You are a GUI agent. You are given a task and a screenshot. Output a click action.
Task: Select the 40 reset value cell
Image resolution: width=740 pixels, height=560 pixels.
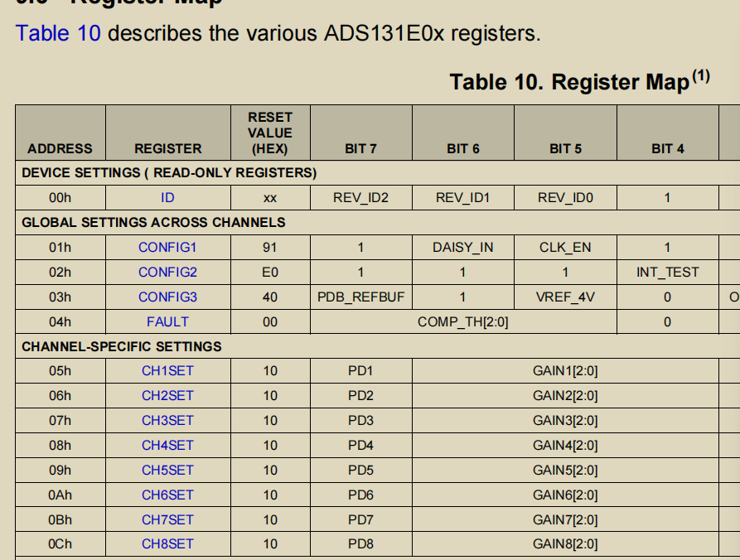[270, 297]
